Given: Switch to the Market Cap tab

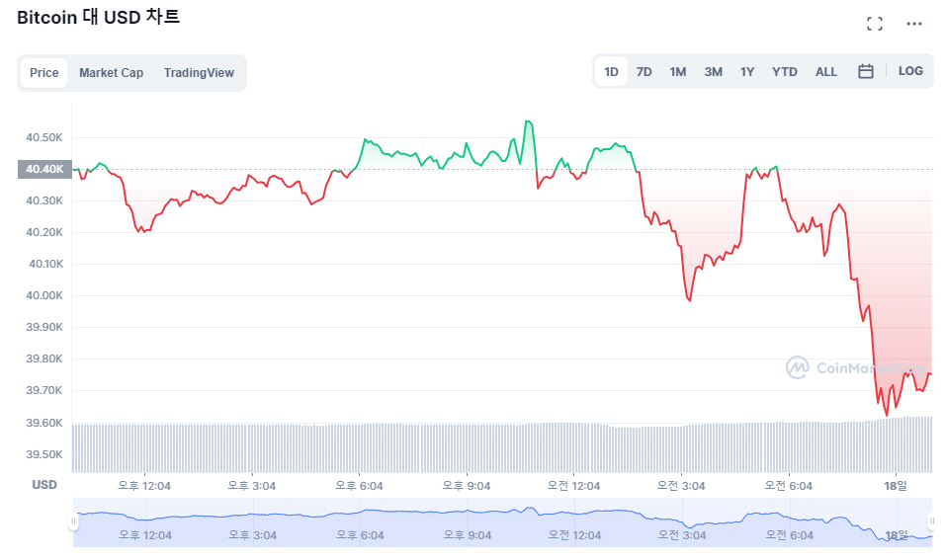Looking at the screenshot, I should coord(111,73).
